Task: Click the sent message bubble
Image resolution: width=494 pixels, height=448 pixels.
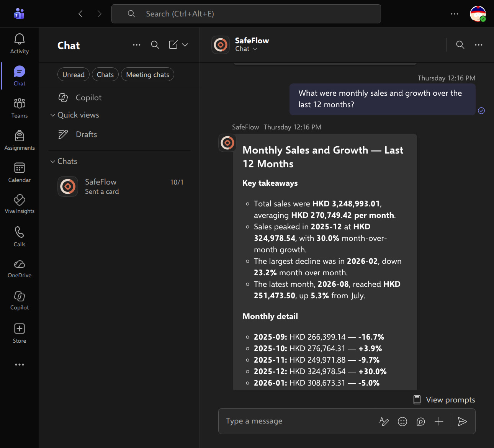Action: click(x=383, y=99)
